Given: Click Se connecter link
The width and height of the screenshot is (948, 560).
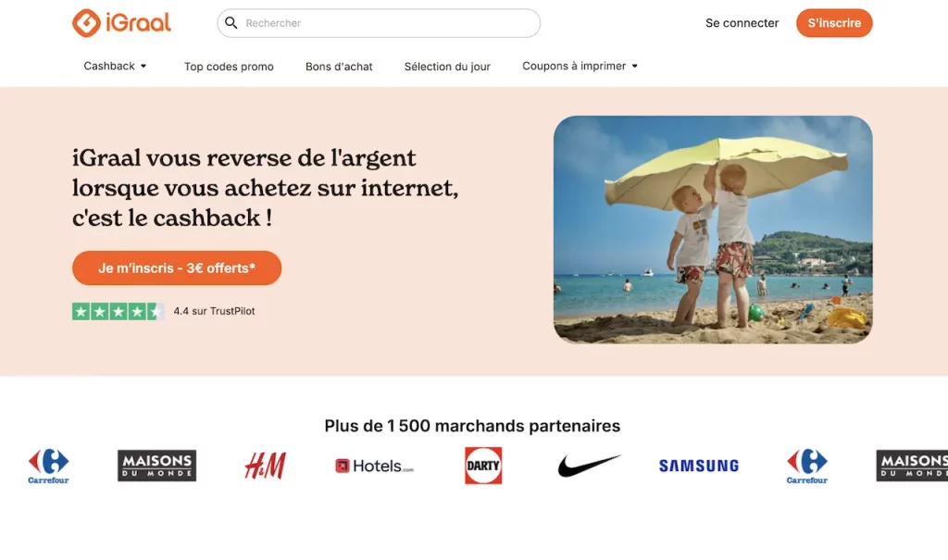Looking at the screenshot, I should coord(742,23).
